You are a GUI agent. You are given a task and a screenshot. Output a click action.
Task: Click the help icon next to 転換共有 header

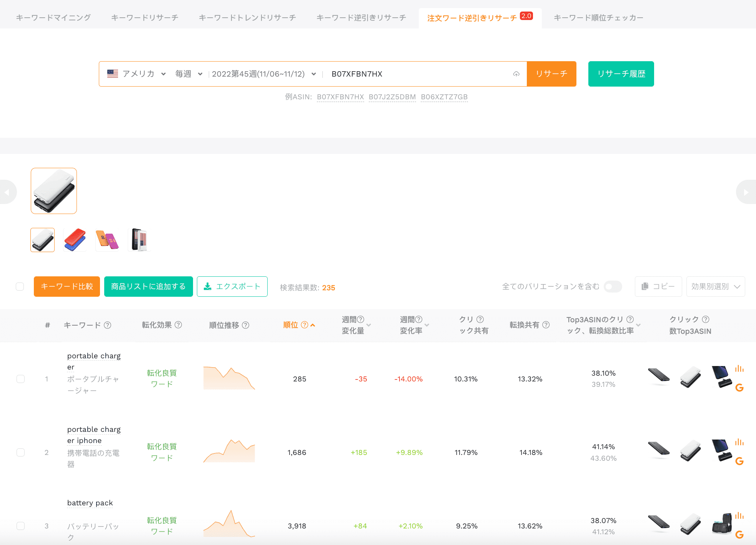[x=546, y=325]
